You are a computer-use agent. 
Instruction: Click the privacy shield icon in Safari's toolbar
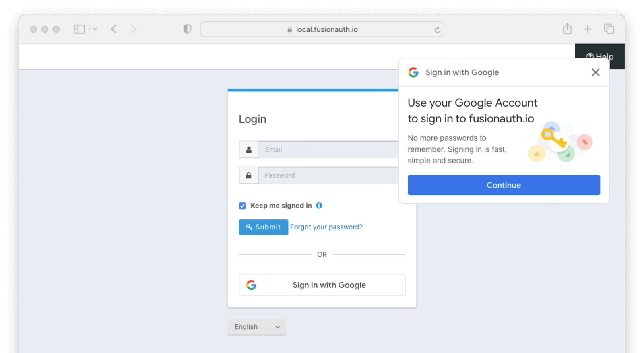pos(187,29)
